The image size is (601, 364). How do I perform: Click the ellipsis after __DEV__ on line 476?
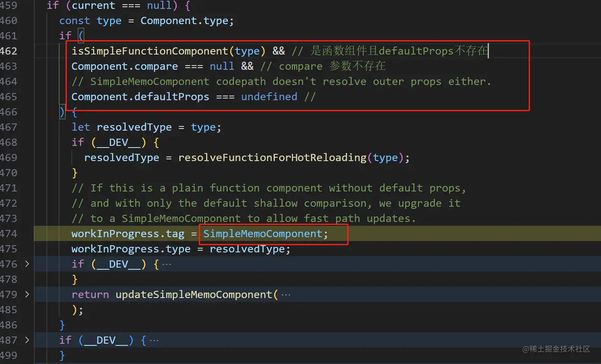click(x=167, y=264)
